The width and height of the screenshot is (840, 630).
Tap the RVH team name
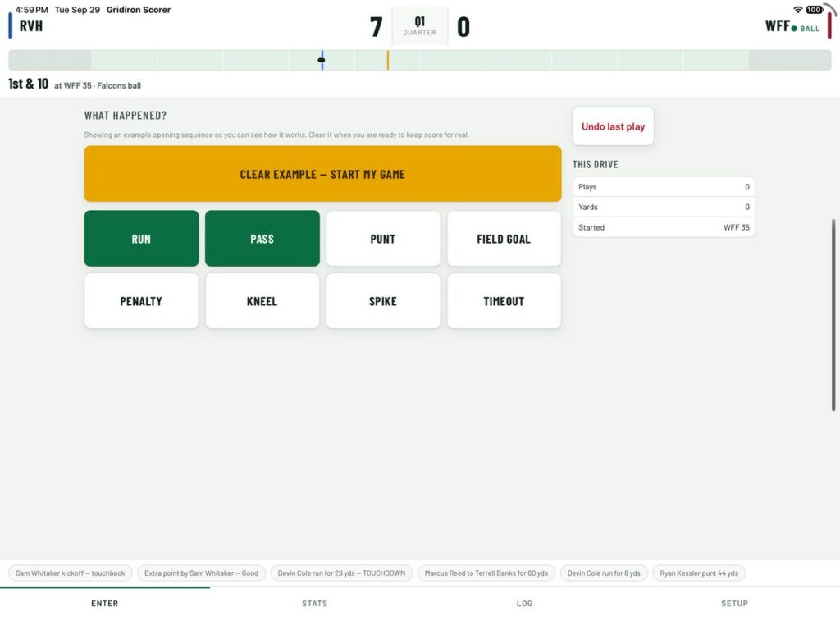coord(31,25)
